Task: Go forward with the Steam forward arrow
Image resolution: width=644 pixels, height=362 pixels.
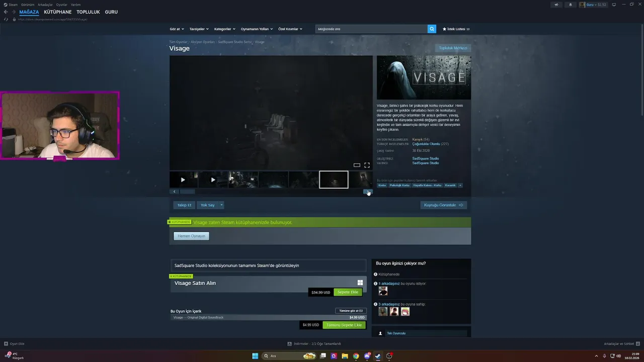Action: [14, 12]
